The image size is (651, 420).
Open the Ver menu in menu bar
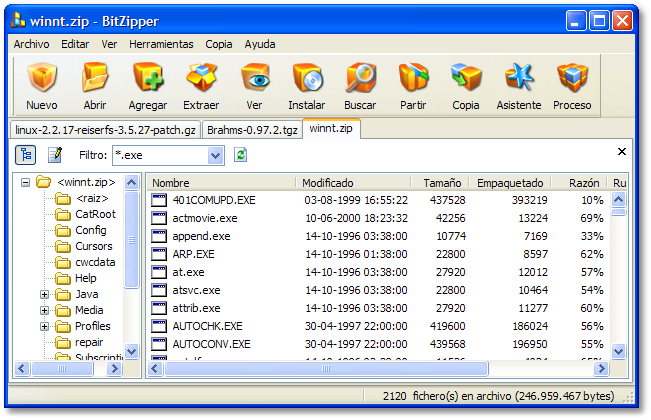coord(109,44)
